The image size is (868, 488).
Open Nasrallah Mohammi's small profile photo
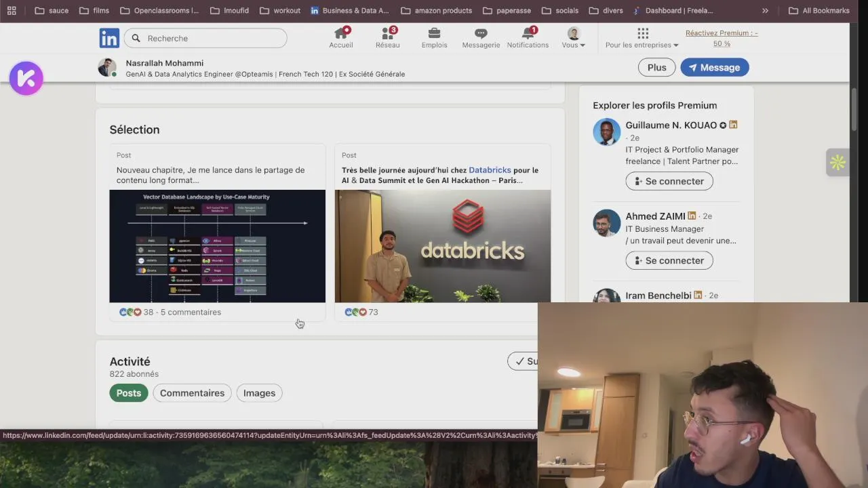pyautogui.click(x=107, y=67)
